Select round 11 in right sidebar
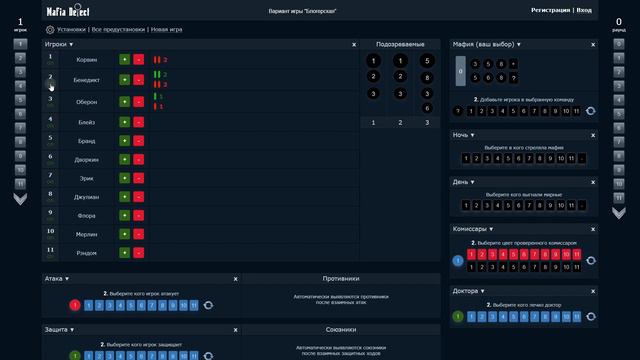Image resolution: width=640 pixels, height=360 pixels. (x=619, y=198)
